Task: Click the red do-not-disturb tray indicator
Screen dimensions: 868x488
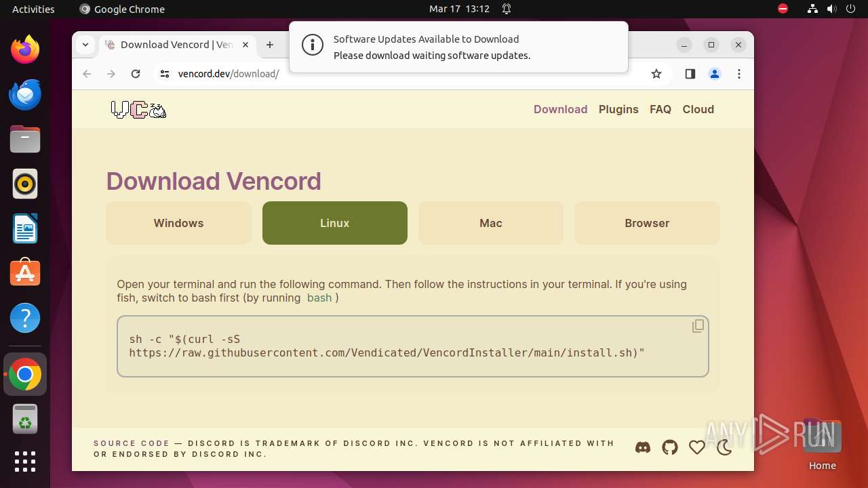Action: tap(783, 9)
